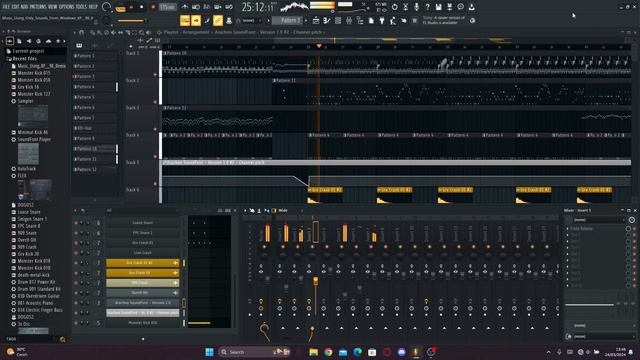This screenshot has width=640, height=360.
Task: Select Grv Kick 16 in browser
Action: (28, 87)
